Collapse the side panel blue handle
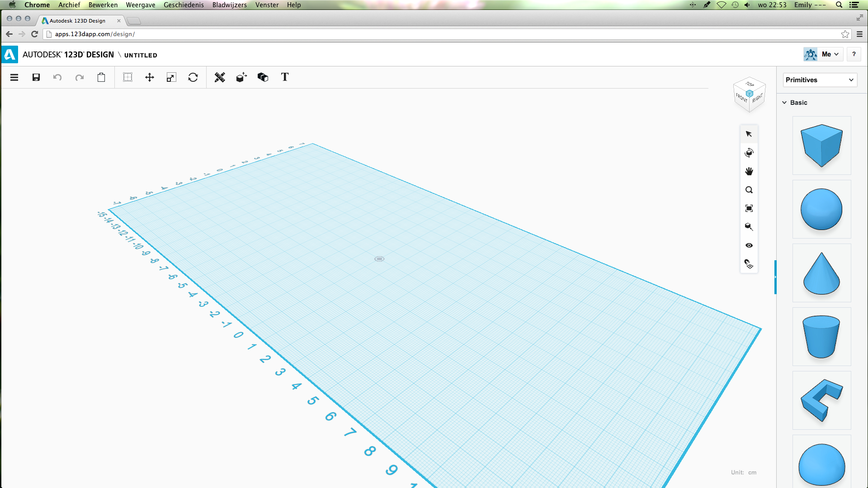 775,277
